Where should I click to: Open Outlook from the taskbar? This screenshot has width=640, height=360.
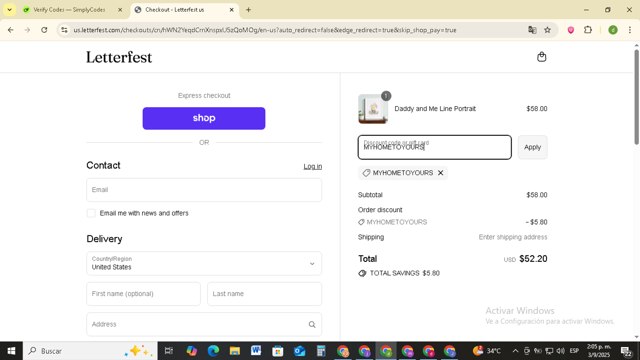(299, 351)
